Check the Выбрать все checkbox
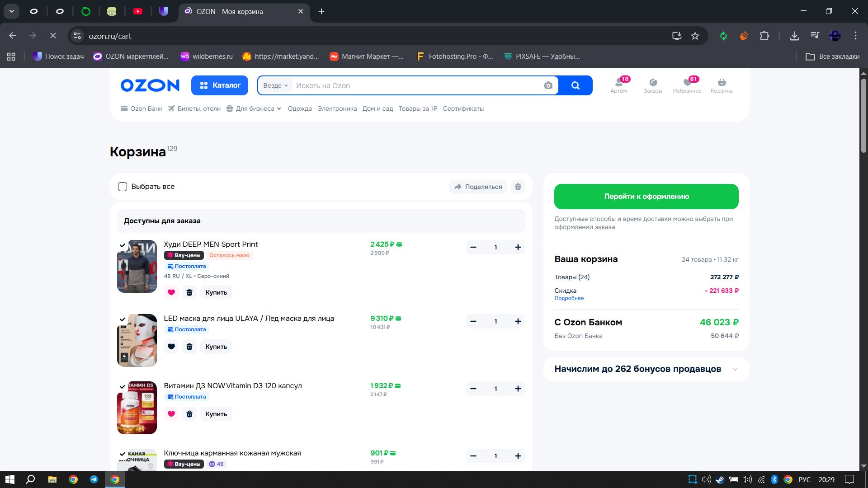 pyautogui.click(x=123, y=187)
